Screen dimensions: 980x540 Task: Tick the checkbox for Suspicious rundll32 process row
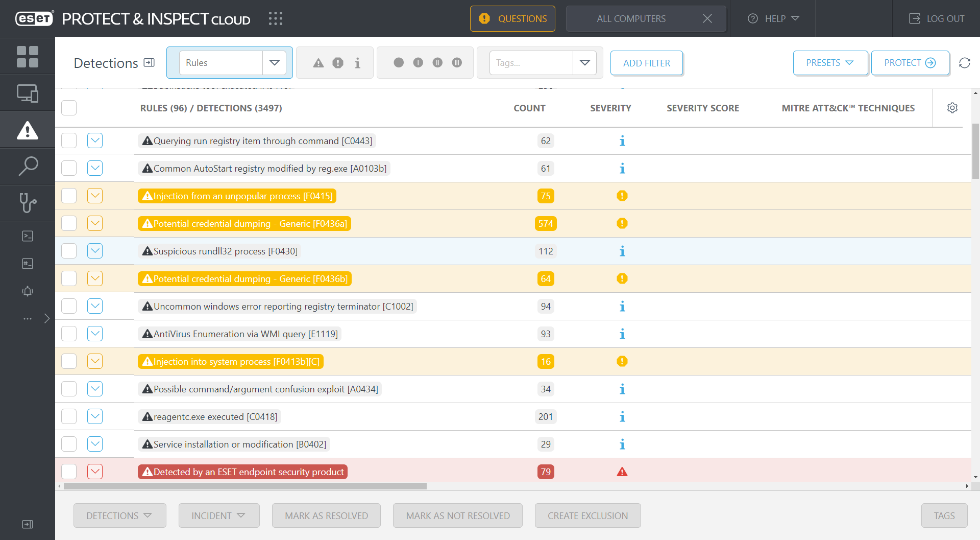pos(68,251)
